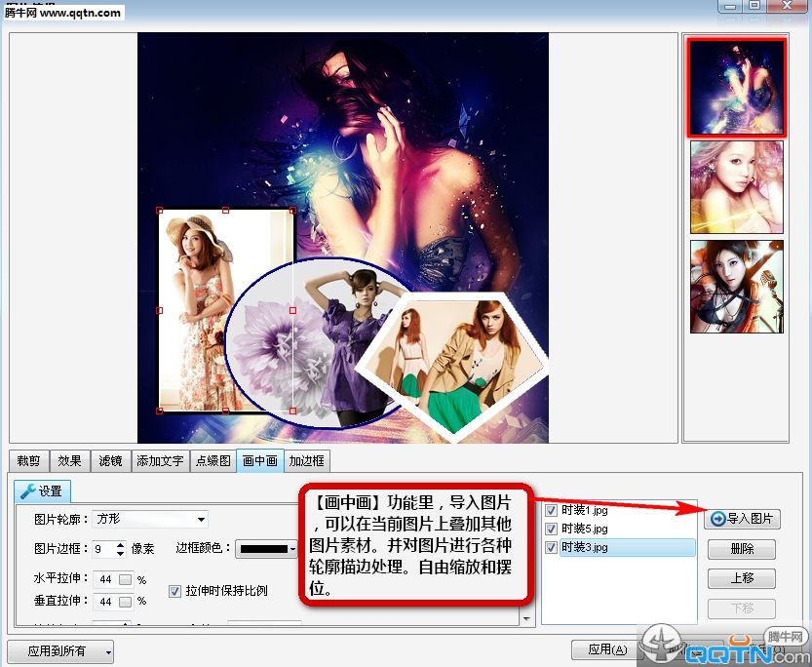Click the 图片边框 value field
The width and height of the screenshot is (812, 667).
104,548
